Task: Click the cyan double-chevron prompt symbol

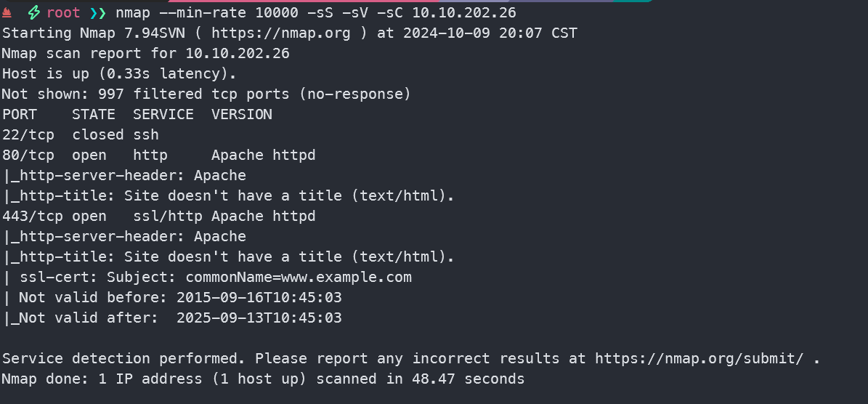Action: 98,13
